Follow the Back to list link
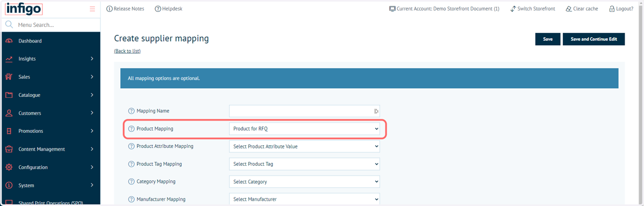 click(x=127, y=51)
